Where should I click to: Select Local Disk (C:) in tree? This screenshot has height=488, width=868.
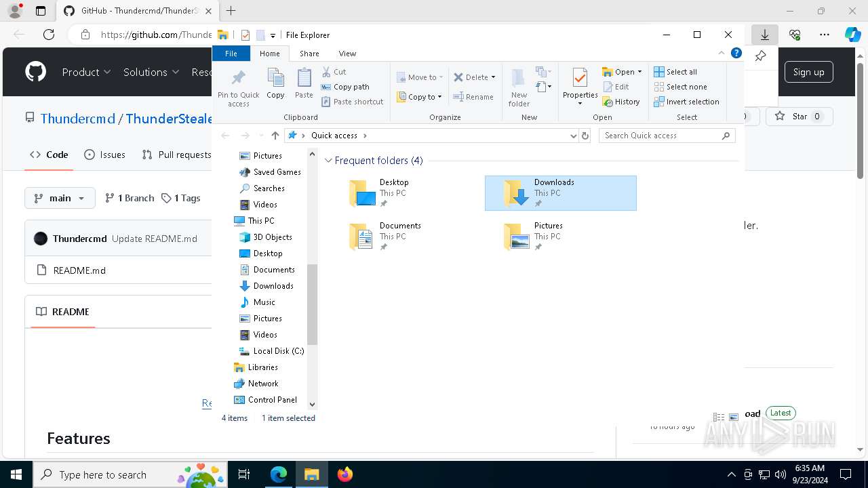[x=271, y=351]
